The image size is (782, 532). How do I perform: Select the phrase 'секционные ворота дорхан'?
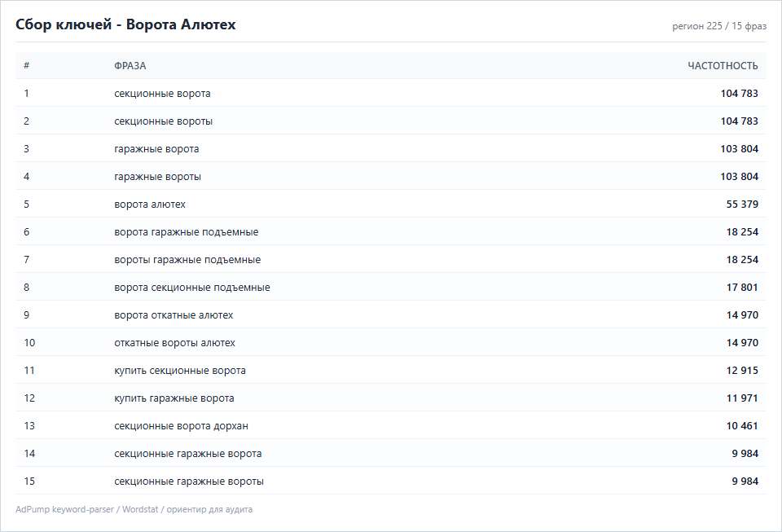coord(181,426)
